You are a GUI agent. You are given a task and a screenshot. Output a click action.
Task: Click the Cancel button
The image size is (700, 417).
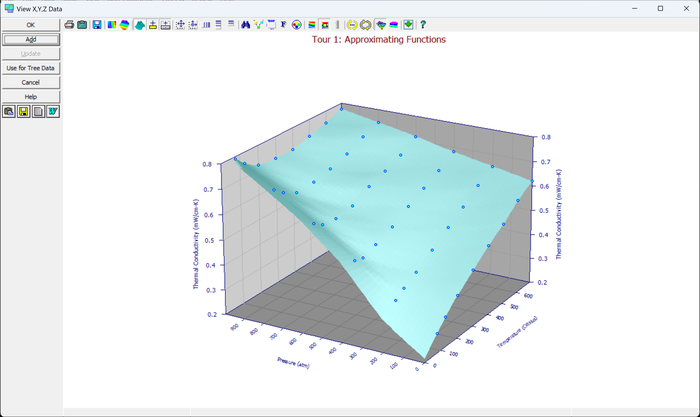point(30,82)
